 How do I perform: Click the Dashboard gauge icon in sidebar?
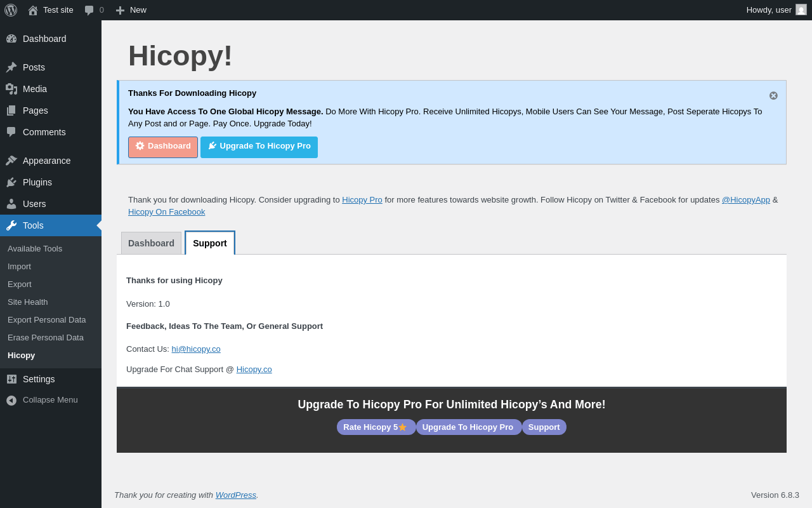pyautogui.click(x=11, y=39)
